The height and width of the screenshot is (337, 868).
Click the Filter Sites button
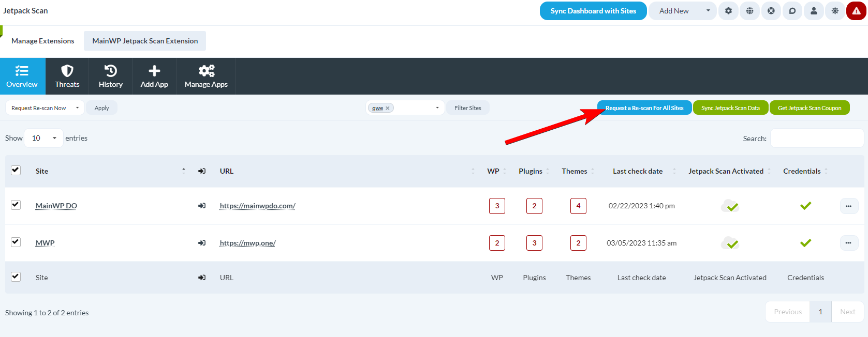tap(468, 108)
